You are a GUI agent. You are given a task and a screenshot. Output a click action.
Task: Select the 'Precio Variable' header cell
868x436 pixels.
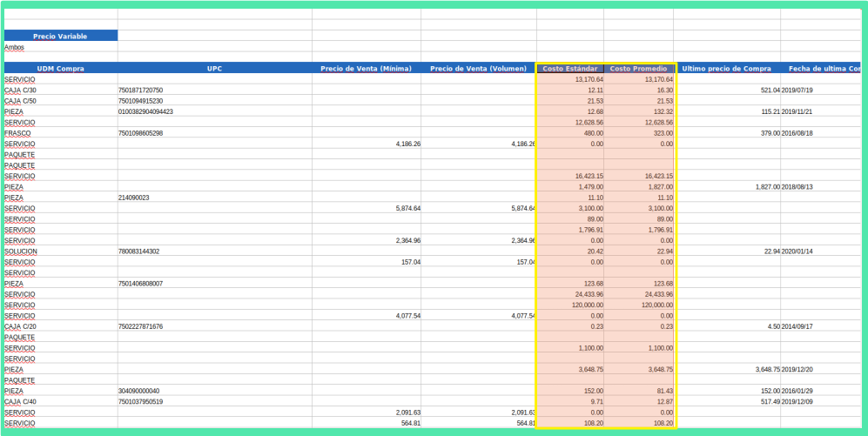coord(60,36)
